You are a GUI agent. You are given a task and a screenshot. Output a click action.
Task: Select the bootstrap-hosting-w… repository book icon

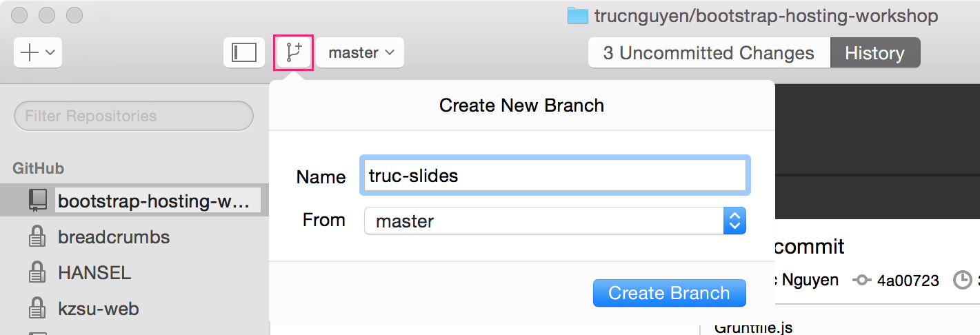[x=38, y=201]
